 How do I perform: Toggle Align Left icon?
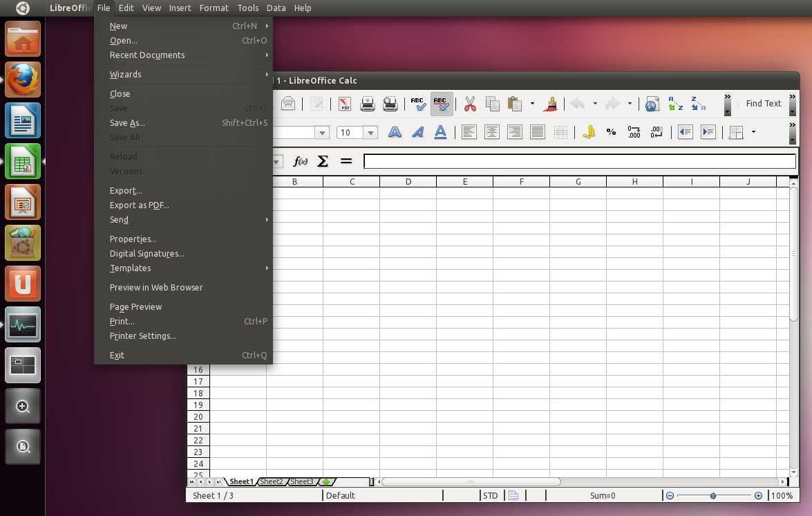pos(469,133)
